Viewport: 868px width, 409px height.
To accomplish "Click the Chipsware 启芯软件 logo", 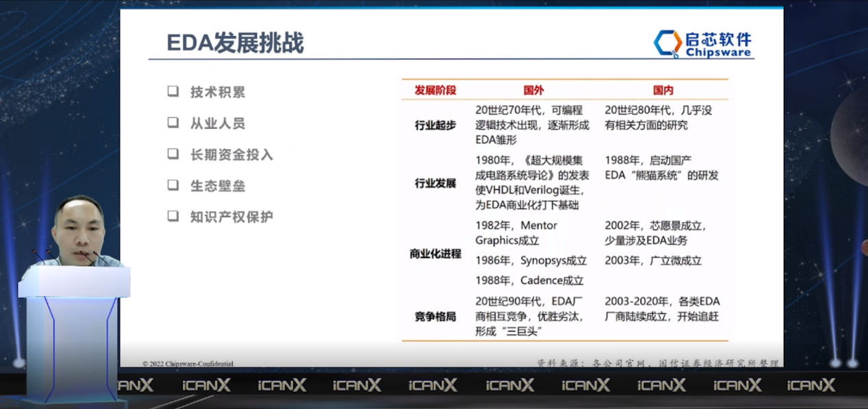I will pos(703,43).
